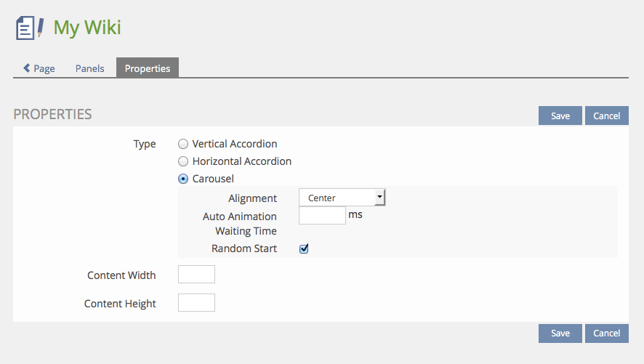This screenshot has width=644, height=364.
Task: Click the Content Width label text
Action: (121, 275)
